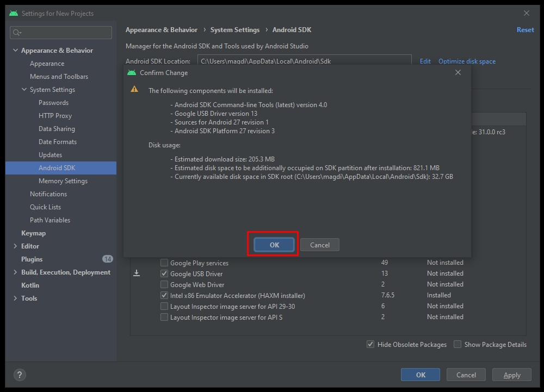The width and height of the screenshot is (544, 392).
Task: Expand the Editor settings node
Action: [x=15, y=246]
